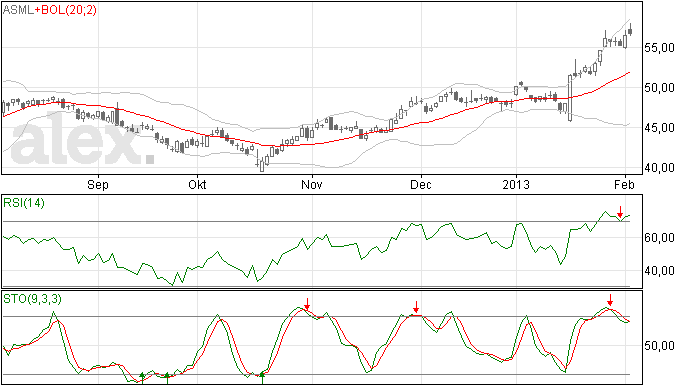Select the STO(9,3,3) indicator label
Image resolution: width=690 pixels, height=387 pixels.
(33, 299)
